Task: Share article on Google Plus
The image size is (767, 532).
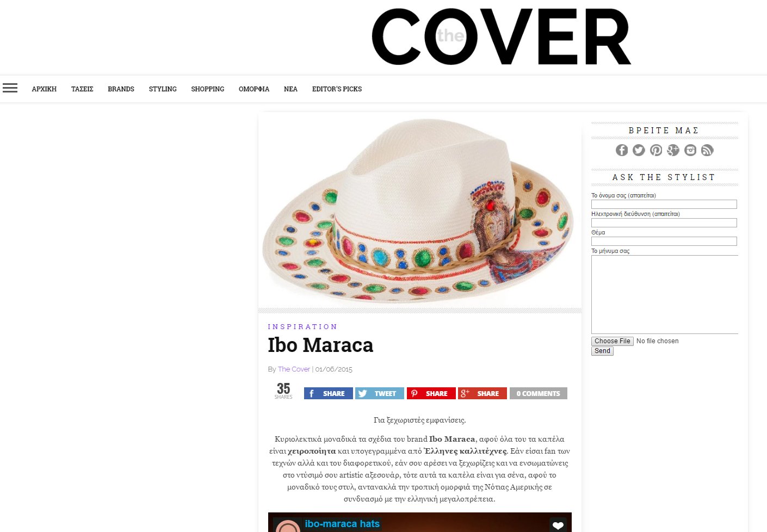Action: (483, 393)
